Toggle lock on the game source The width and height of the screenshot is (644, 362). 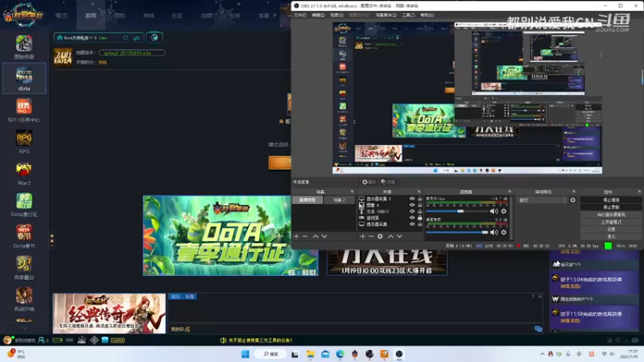point(419,218)
